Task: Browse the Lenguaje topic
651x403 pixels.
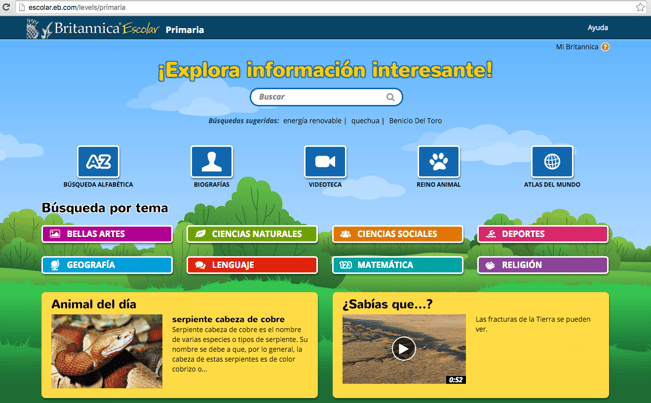Action: [252, 265]
